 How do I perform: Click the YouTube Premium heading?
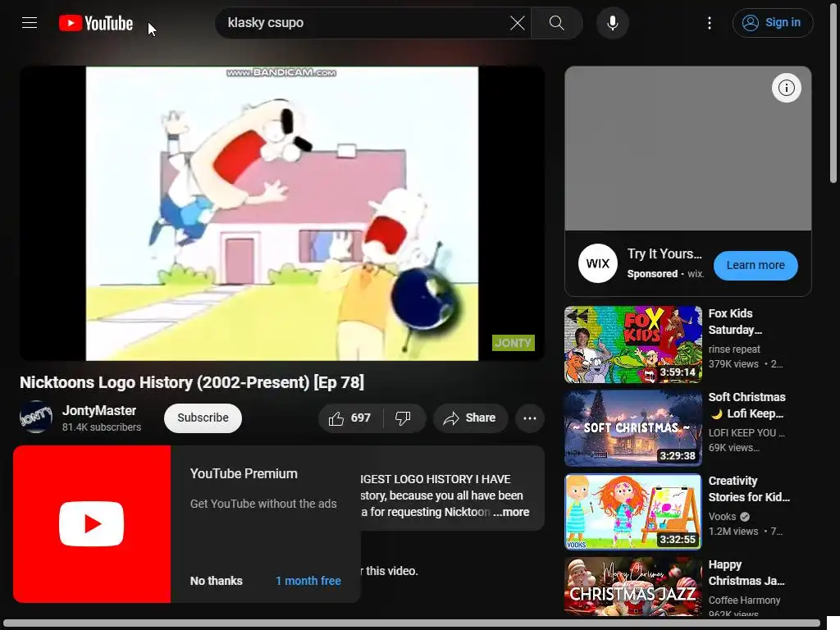click(244, 473)
